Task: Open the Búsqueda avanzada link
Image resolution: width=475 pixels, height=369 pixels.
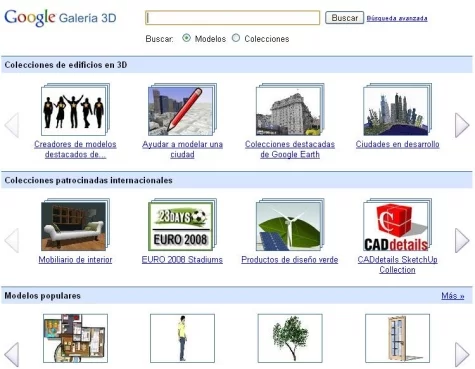Action: pos(397,18)
